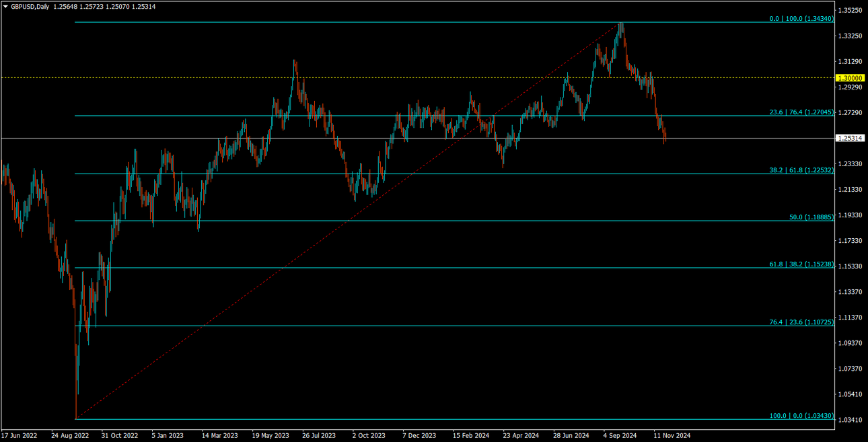Screen dimensions: 868x442
Task: Click the 19 May 2023 date label
Action: tap(270, 435)
